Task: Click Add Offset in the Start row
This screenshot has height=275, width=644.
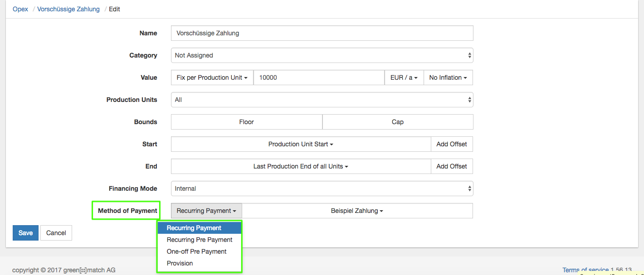Action: 452,144
